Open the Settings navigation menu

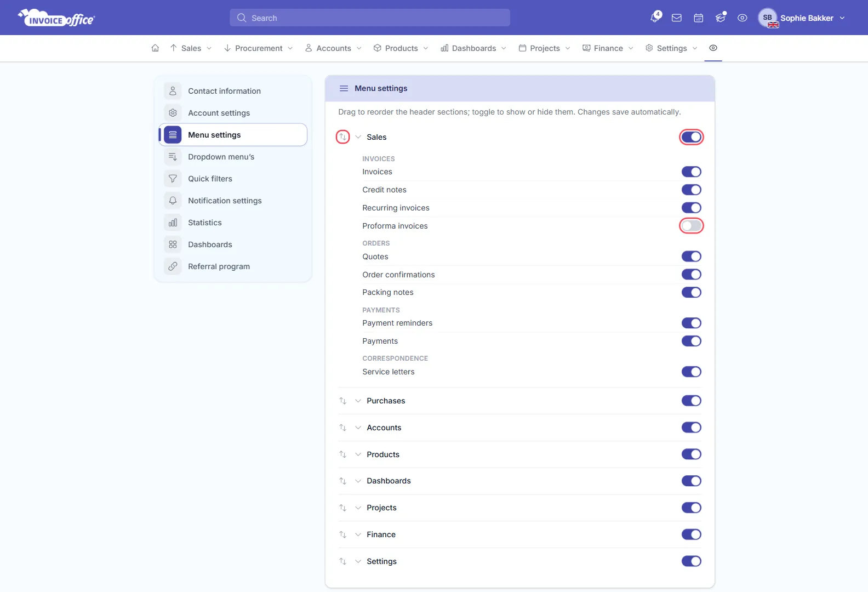[x=671, y=48]
